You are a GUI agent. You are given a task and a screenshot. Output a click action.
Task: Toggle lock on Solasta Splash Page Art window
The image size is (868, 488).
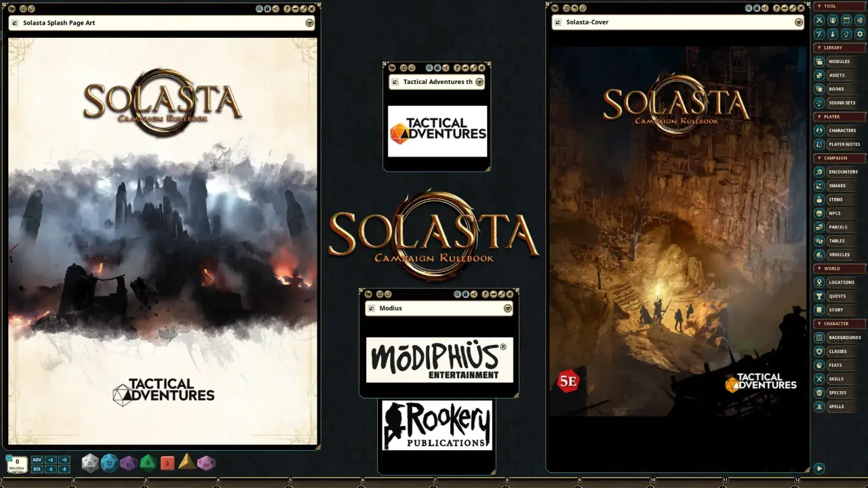(268, 9)
